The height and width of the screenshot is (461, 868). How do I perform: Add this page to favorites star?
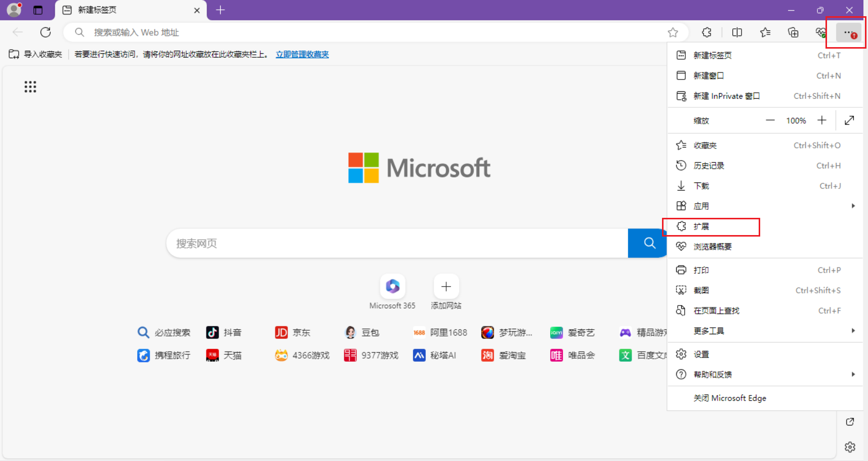point(673,32)
